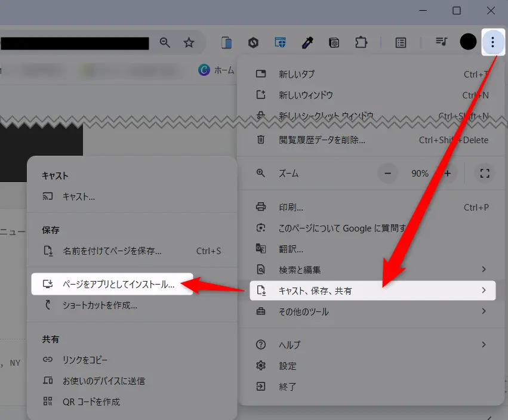Click the eyedropper color picker extension
Image resolution: width=508 pixels, height=420 pixels.
pos(307,42)
